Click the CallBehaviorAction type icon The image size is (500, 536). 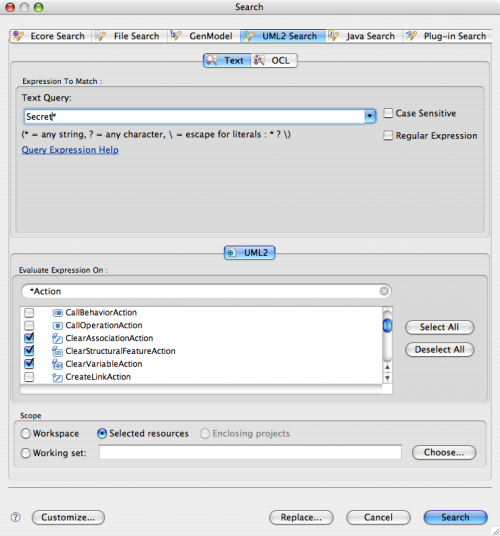(57, 312)
